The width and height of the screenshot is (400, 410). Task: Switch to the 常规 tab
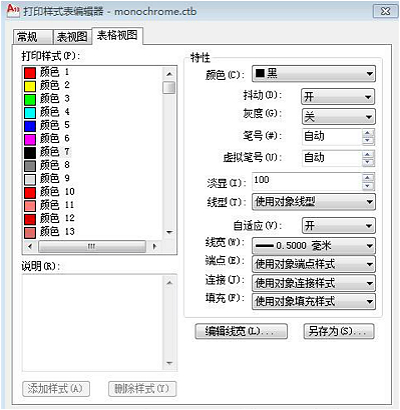(x=33, y=37)
